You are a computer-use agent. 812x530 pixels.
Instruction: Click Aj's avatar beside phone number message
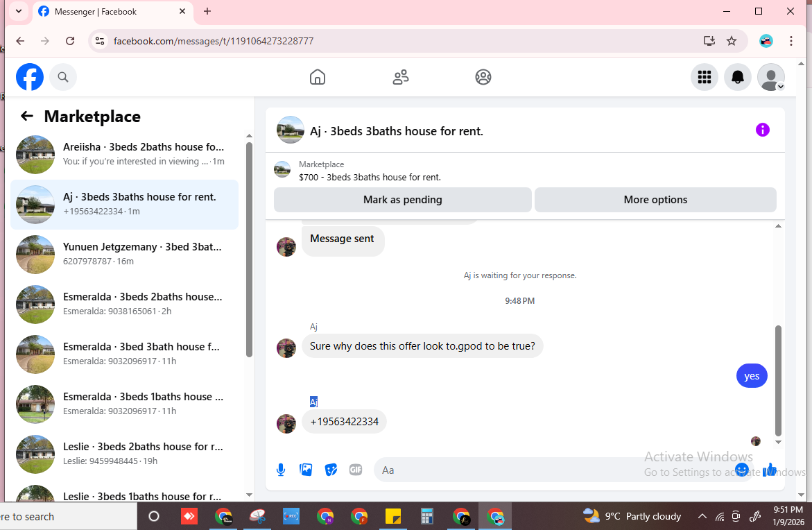point(286,424)
